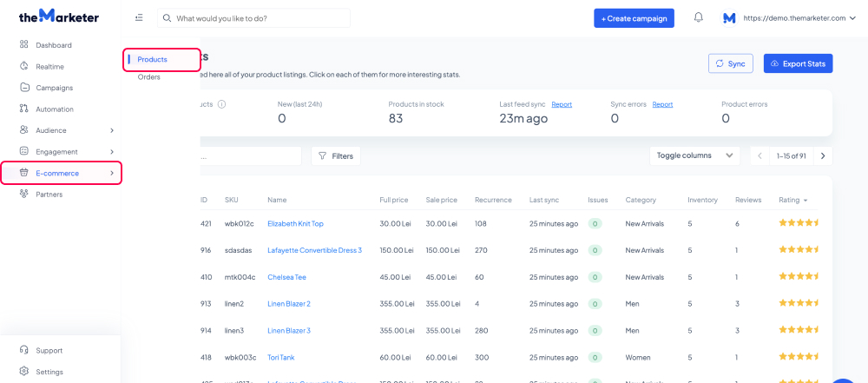This screenshot has width=868, height=383.
Task: Open Sync errors Report link
Action: [662, 104]
